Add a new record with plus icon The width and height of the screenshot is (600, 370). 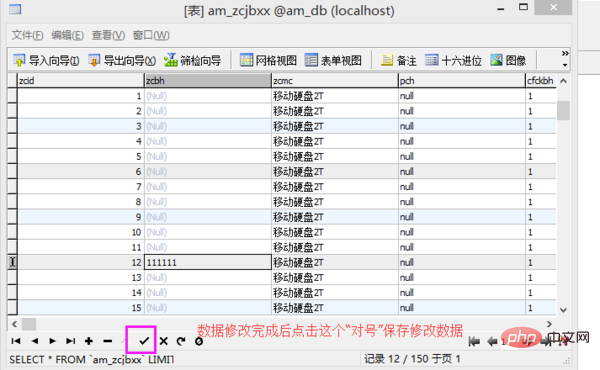pyautogui.click(x=89, y=341)
